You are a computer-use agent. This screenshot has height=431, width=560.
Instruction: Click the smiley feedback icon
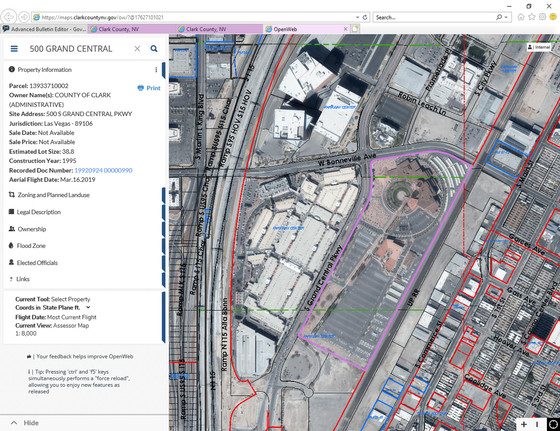tap(553, 17)
